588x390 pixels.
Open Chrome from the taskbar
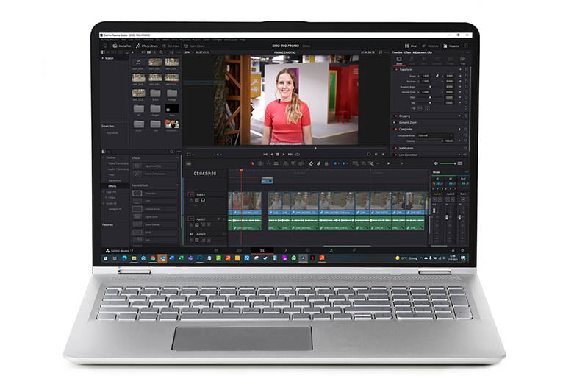[153, 258]
